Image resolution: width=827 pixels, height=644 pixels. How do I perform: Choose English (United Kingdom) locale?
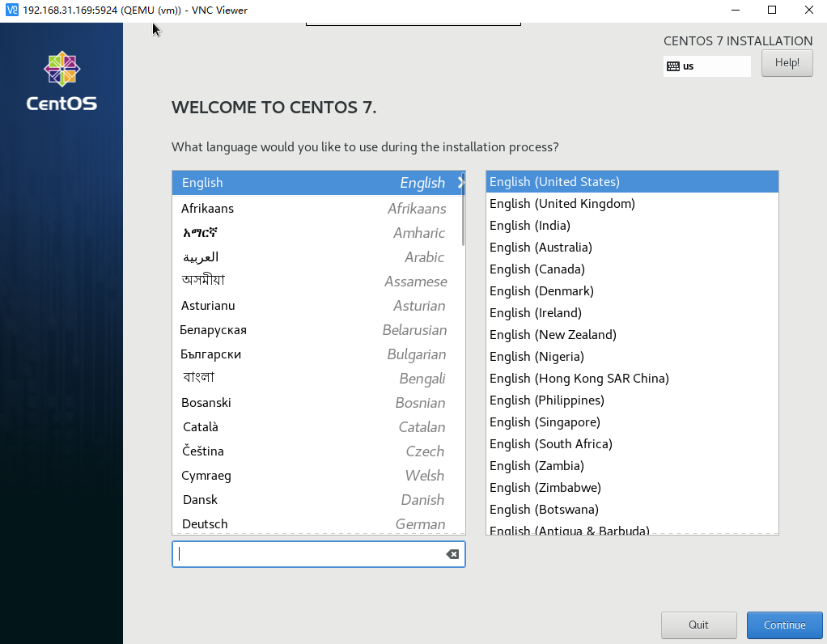(x=632, y=204)
